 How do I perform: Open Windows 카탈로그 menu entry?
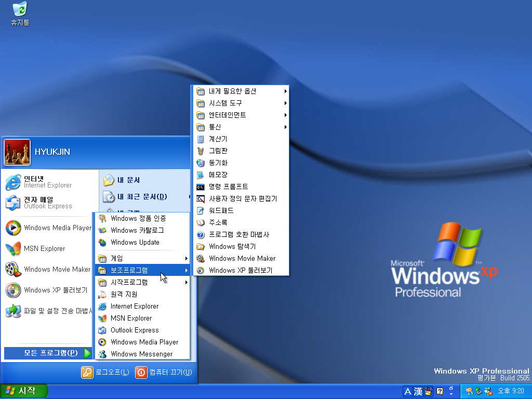[142, 230]
